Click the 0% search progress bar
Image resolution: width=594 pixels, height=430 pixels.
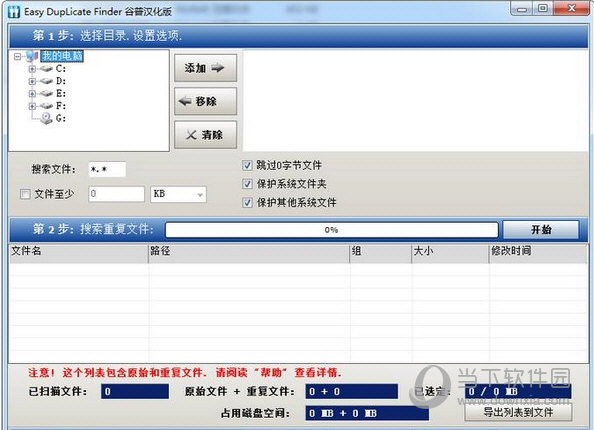[x=331, y=230]
